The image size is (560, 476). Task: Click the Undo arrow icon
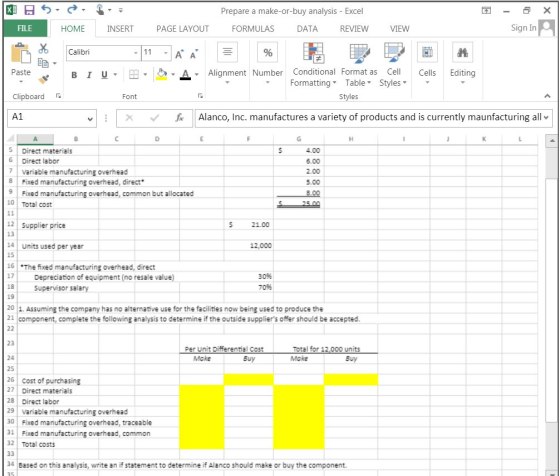(x=46, y=10)
